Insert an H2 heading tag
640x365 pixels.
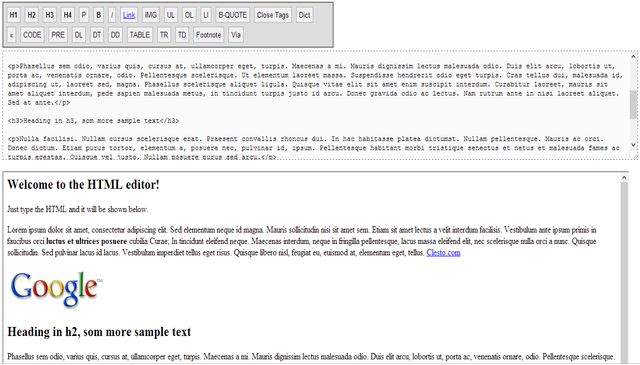pos(31,15)
